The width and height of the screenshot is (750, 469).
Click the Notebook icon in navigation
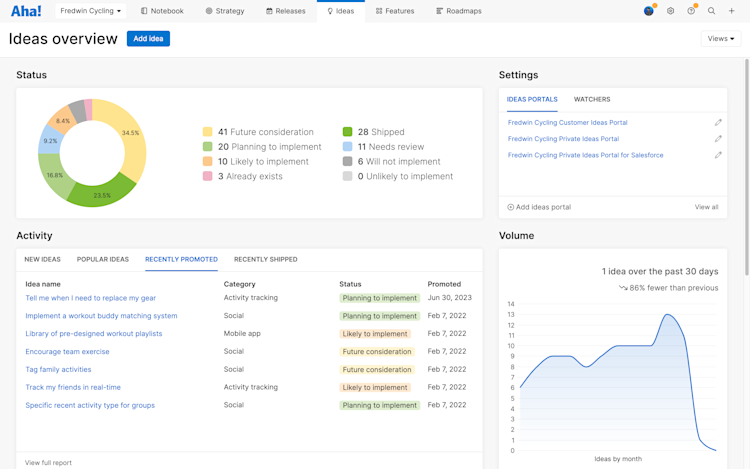144,11
